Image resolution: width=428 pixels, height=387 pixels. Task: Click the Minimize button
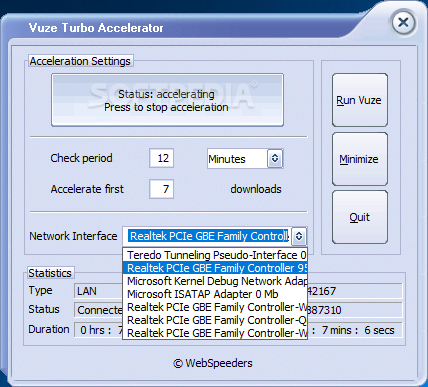(360, 159)
